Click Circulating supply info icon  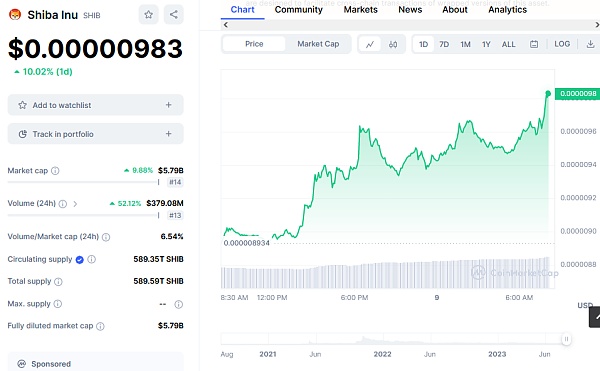coord(91,259)
